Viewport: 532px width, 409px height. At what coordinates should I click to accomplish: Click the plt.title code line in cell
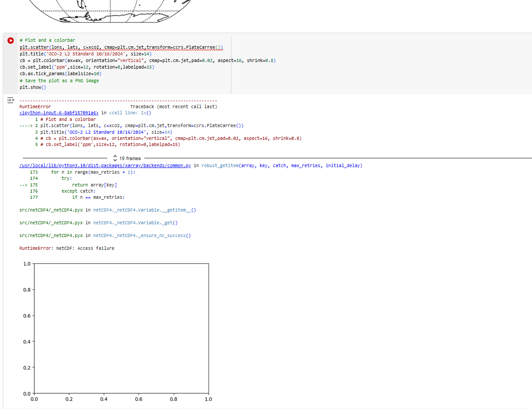point(85,54)
